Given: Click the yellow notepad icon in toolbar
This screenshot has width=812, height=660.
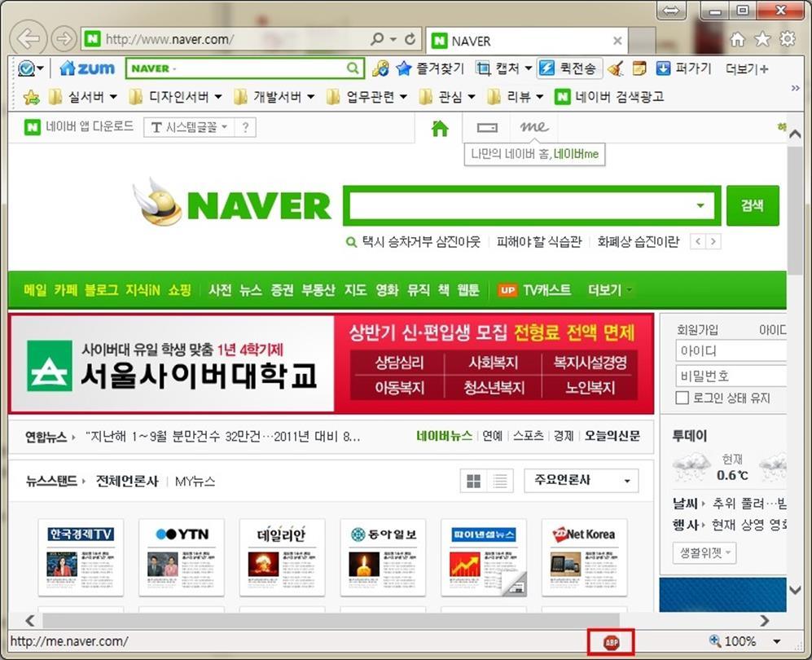Looking at the screenshot, I should click(639, 68).
